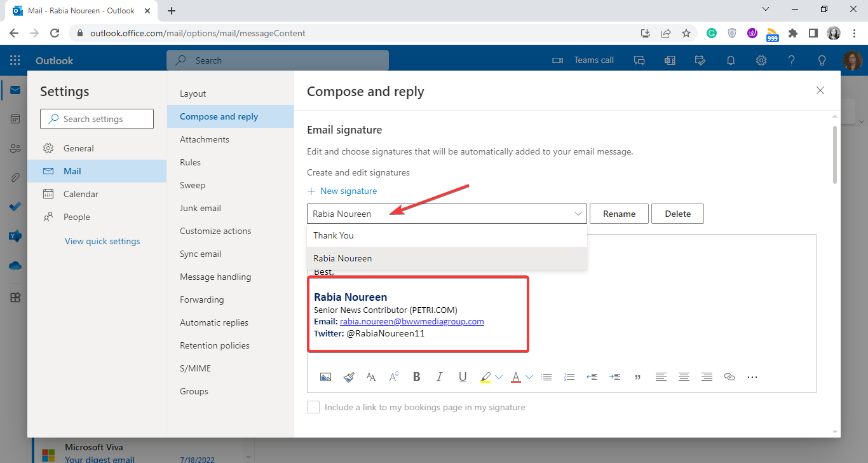This screenshot has width=868, height=463.
Task: Create a bulleted list
Action: (x=546, y=377)
